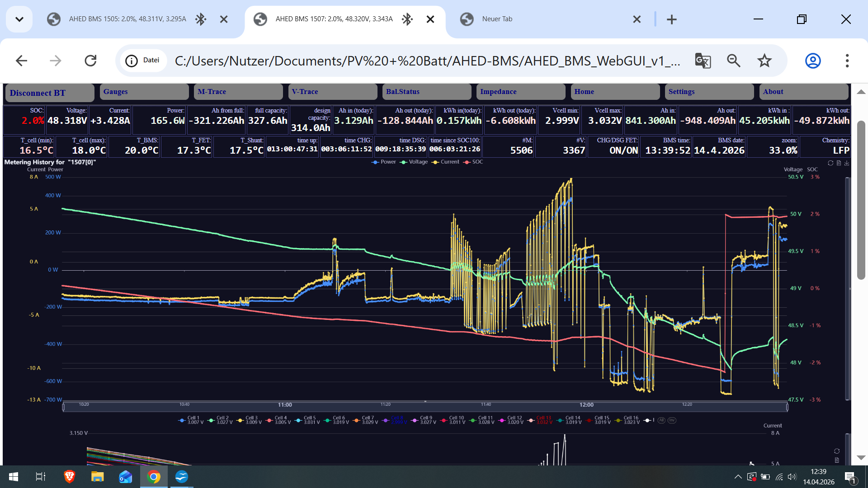Click the chart restore/refresh icon

pyautogui.click(x=830, y=163)
